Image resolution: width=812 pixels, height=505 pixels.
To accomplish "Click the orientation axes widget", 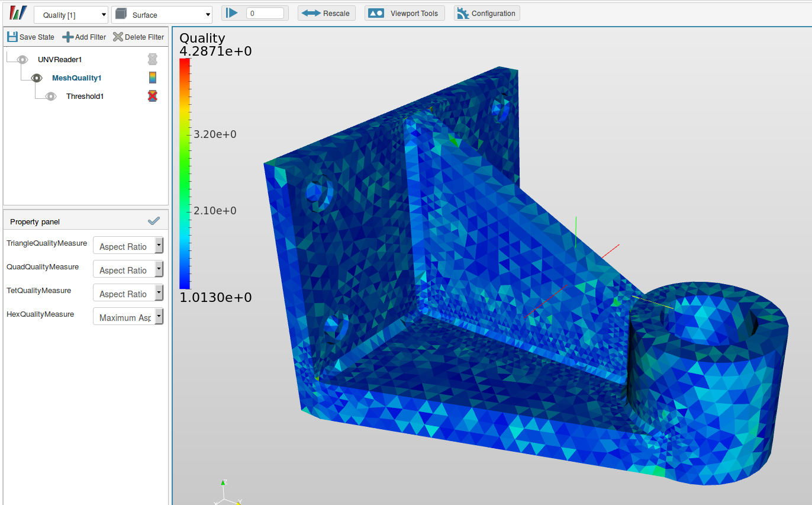I will click(x=228, y=493).
